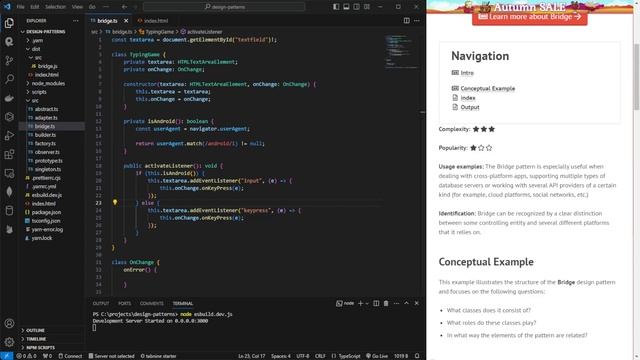Open package.json in the explorer
The image size is (640, 360).
[x=46, y=212]
